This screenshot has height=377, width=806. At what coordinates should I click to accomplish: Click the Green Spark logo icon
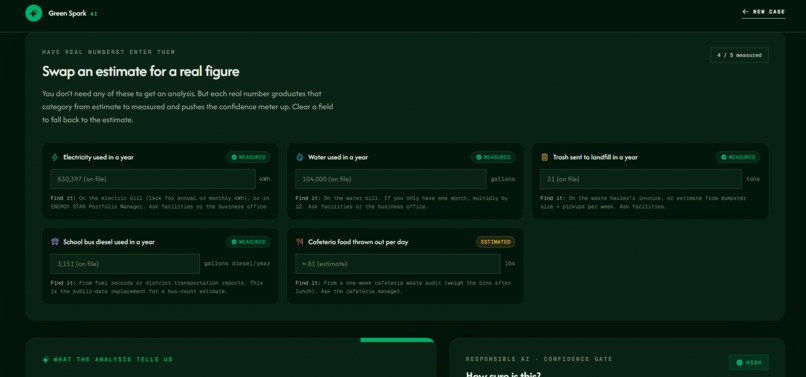33,13
